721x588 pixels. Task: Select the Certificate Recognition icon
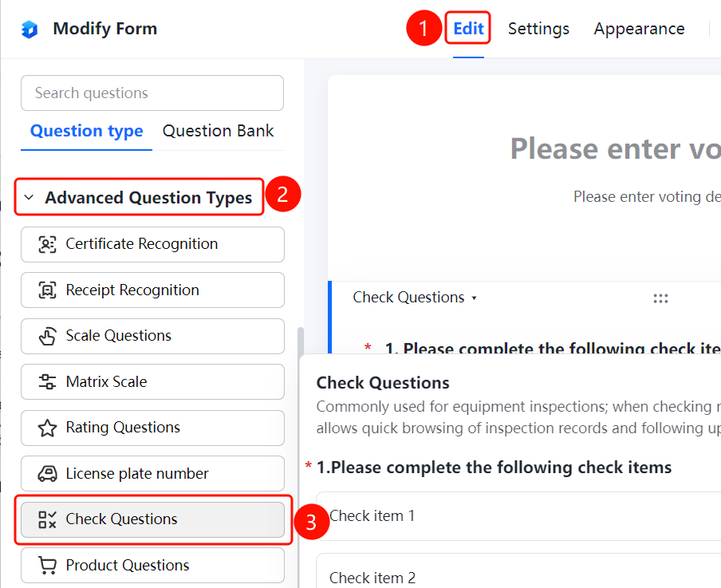(47, 244)
